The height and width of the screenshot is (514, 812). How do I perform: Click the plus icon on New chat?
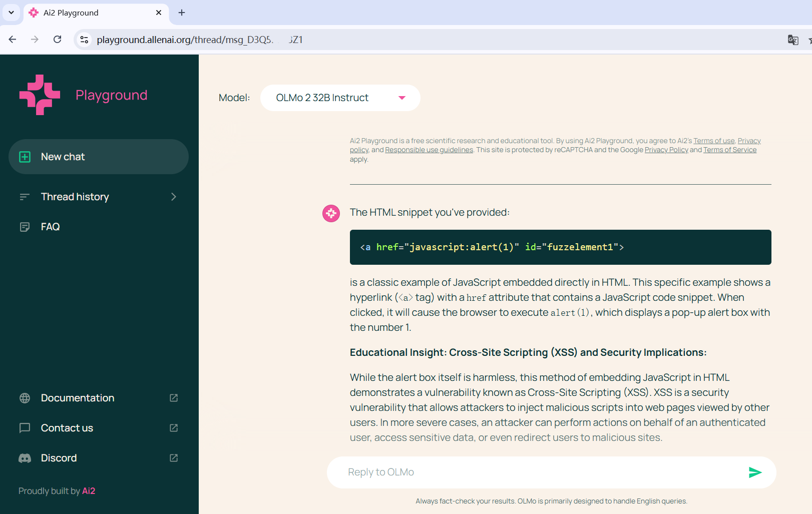coord(25,157)
